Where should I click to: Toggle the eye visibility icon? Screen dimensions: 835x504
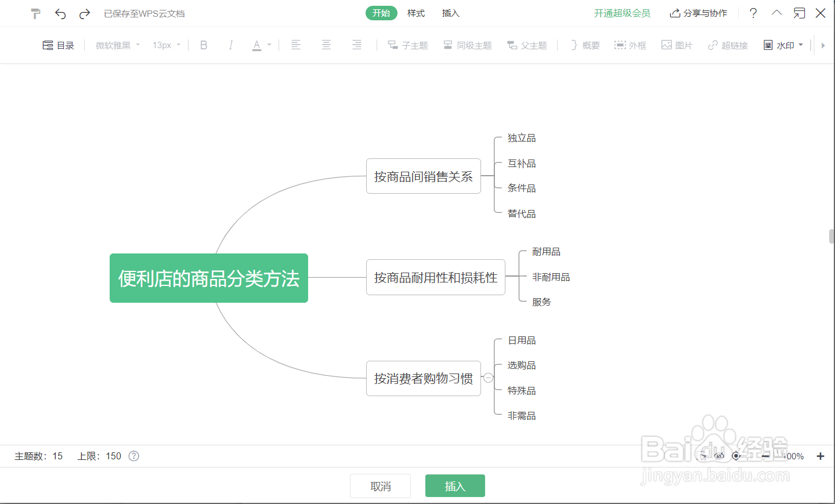click(x=720, y=456)
